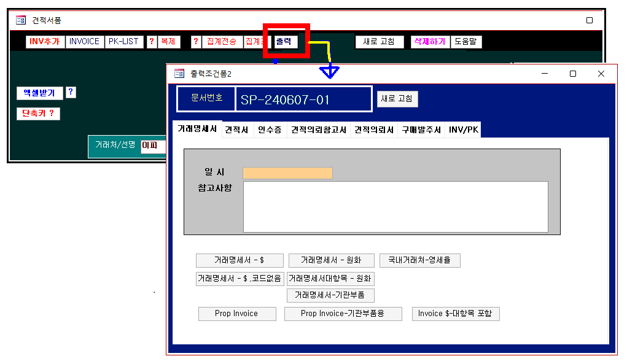The image size is (627, 364).
Task: Switch to the 견적서 tab
Action: click(x=236, y=130)
